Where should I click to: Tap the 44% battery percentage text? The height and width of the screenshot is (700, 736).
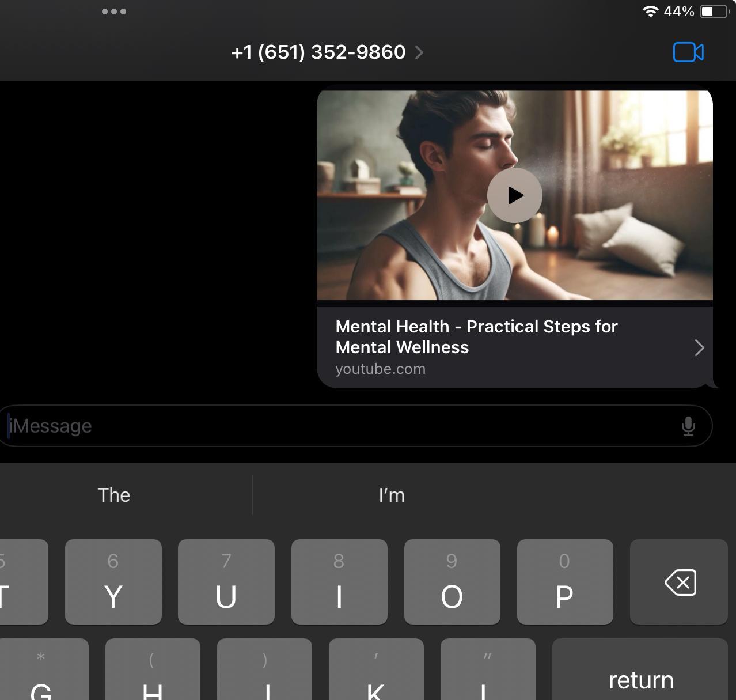679,12
